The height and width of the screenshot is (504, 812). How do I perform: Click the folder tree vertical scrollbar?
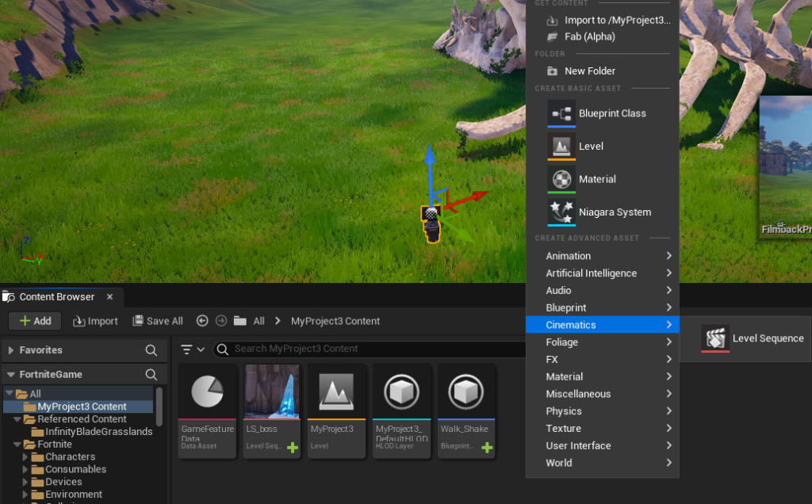click(x=159, y=407)
